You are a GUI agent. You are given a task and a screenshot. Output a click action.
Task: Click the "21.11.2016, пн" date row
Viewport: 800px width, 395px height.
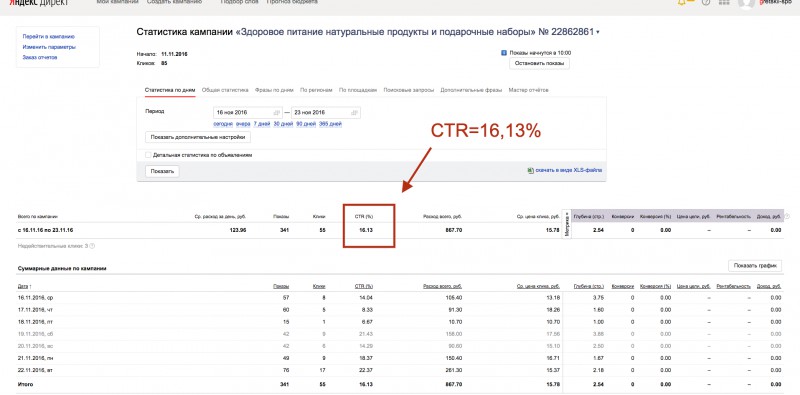point(35,358)
